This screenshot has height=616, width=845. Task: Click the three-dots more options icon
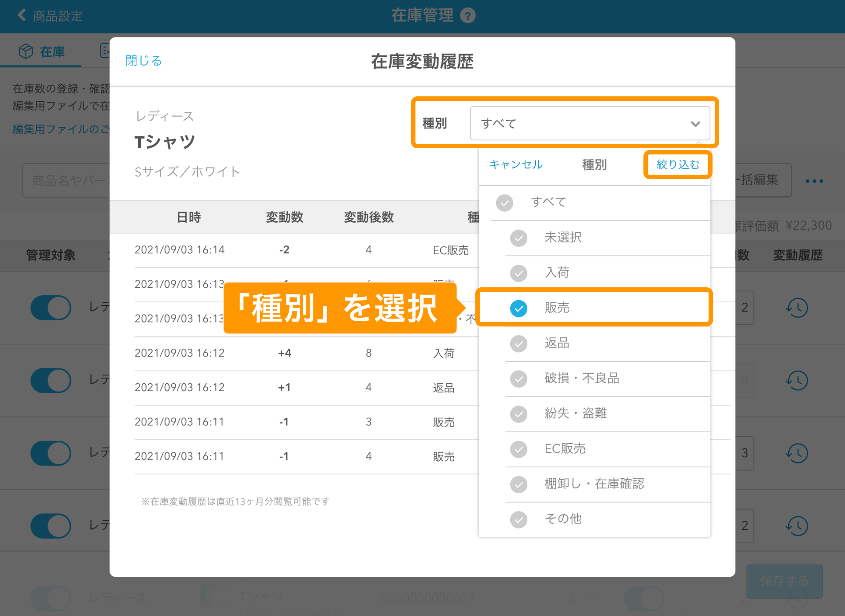814,181
